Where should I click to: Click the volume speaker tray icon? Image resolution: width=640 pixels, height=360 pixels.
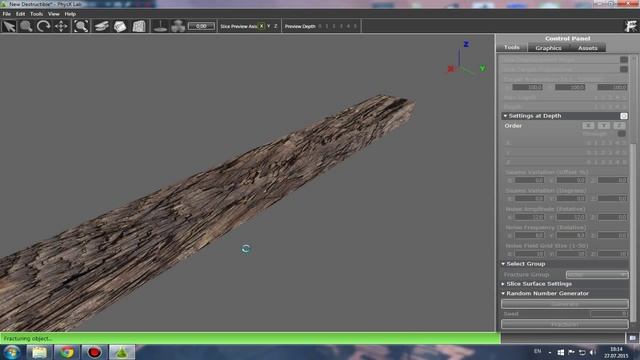click(x=593, y=352)
